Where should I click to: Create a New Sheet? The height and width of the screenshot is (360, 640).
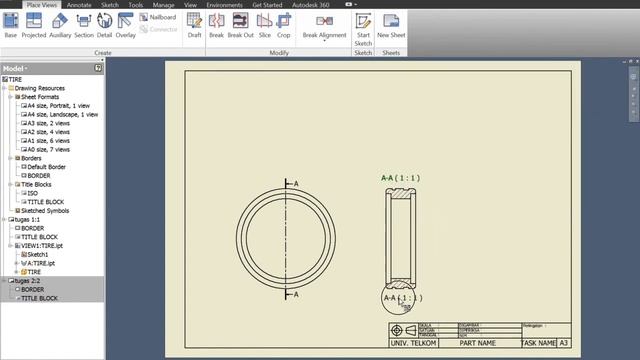click(391, 25)
